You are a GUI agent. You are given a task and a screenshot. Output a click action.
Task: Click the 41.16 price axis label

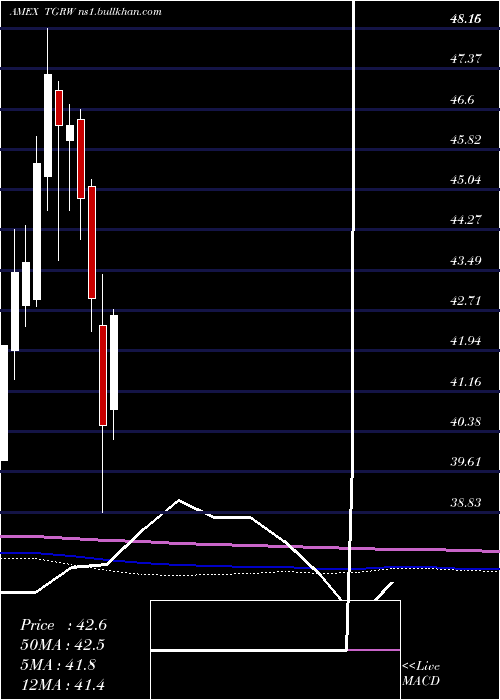tap(467, 382)
